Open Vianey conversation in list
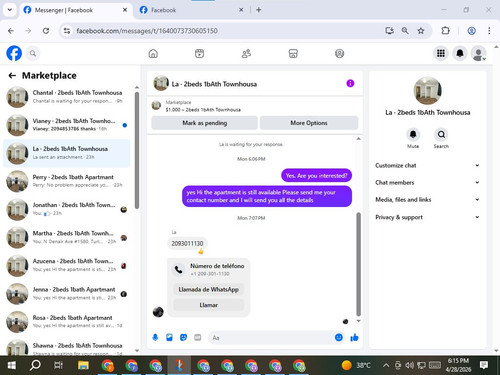The width and height of the screenshot is (500, 375). 67,125
